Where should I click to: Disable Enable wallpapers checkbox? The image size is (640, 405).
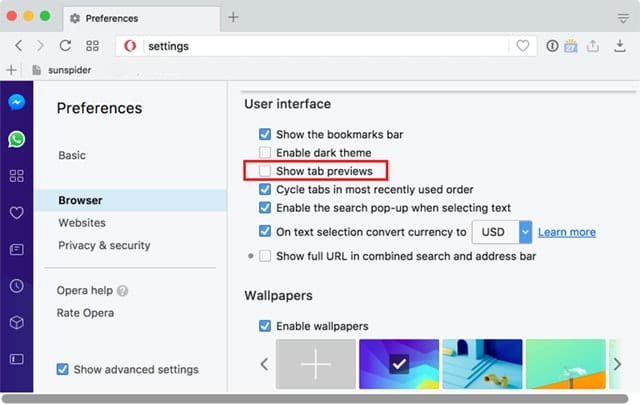[265, 326]
